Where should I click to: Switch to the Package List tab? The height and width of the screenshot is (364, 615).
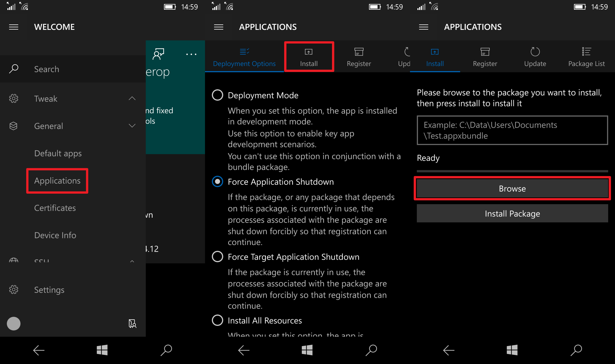pos(586,56)
